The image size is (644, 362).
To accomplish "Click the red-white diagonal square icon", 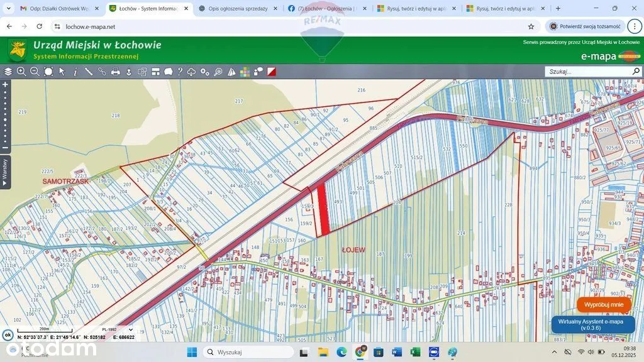I will [x=272, y=72].
